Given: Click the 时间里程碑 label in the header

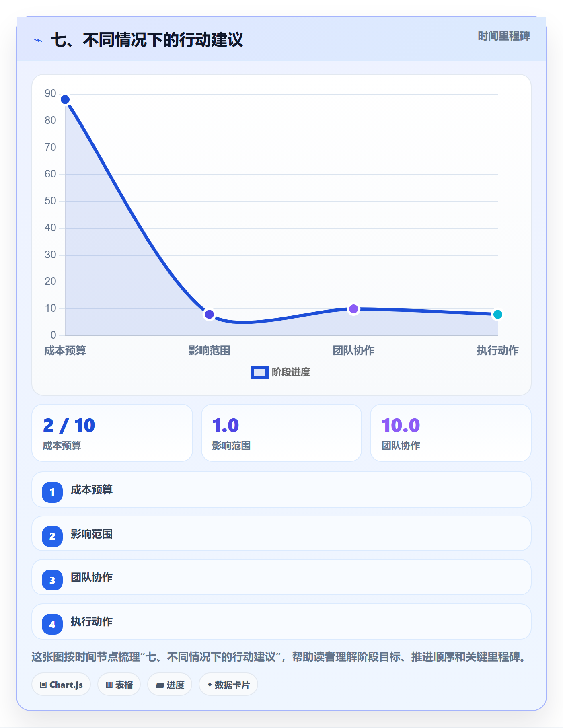Looking at the screenshot, I should [x=503, y=36].
